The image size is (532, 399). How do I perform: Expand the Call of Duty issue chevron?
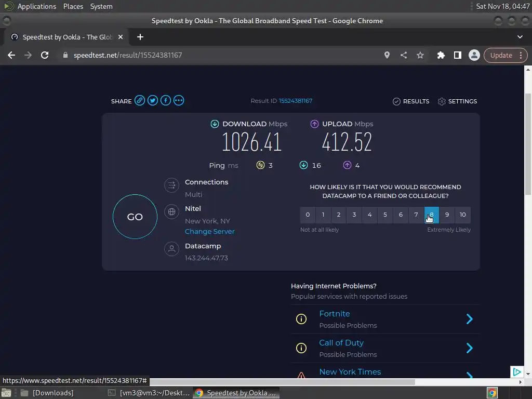coord(470,348)
